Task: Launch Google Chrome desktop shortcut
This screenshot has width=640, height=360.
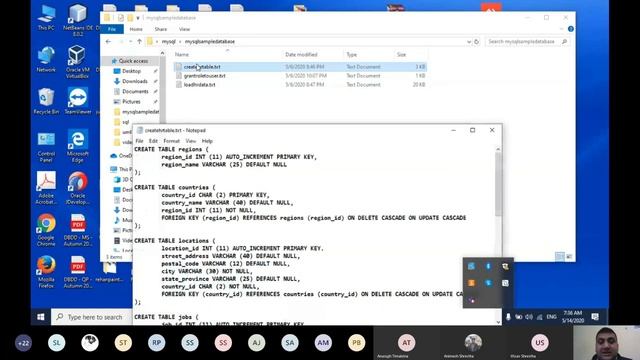Action: (46, 230)
